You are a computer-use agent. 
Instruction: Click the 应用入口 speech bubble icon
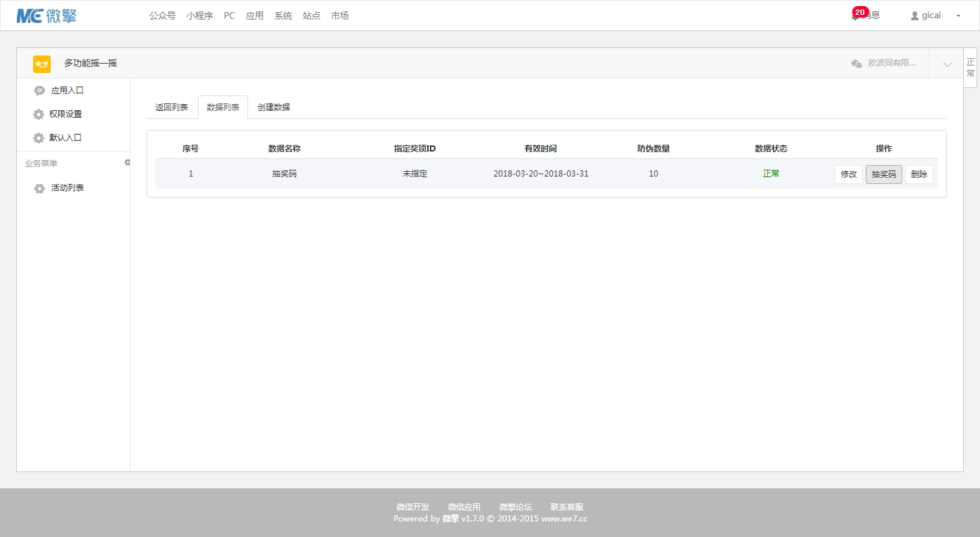[x=39, y=91]
